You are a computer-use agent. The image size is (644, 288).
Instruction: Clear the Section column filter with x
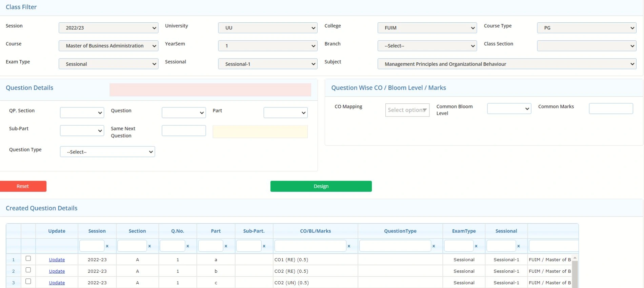point(149,246)
